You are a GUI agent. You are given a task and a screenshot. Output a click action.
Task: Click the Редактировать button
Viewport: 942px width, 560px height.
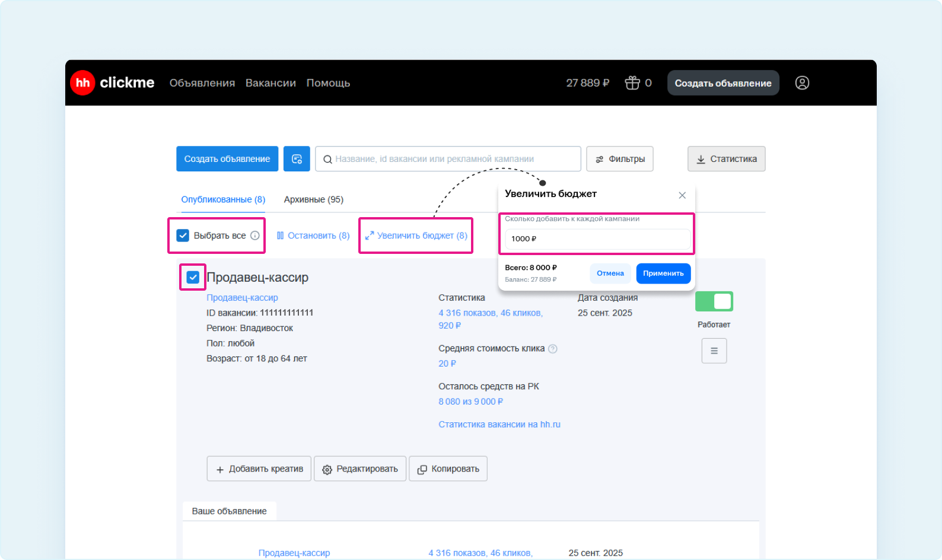point(360,469)
